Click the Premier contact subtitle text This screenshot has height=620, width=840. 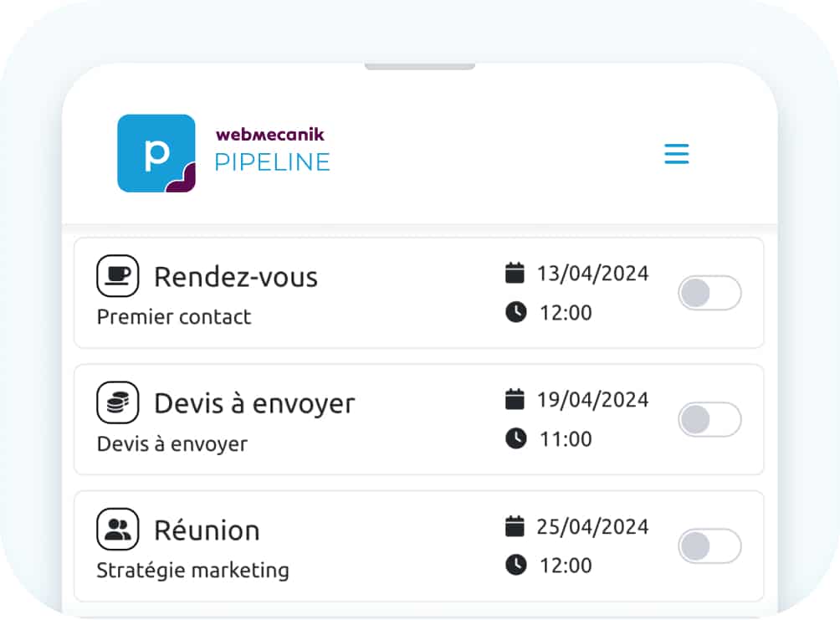[x=173, y=317]
